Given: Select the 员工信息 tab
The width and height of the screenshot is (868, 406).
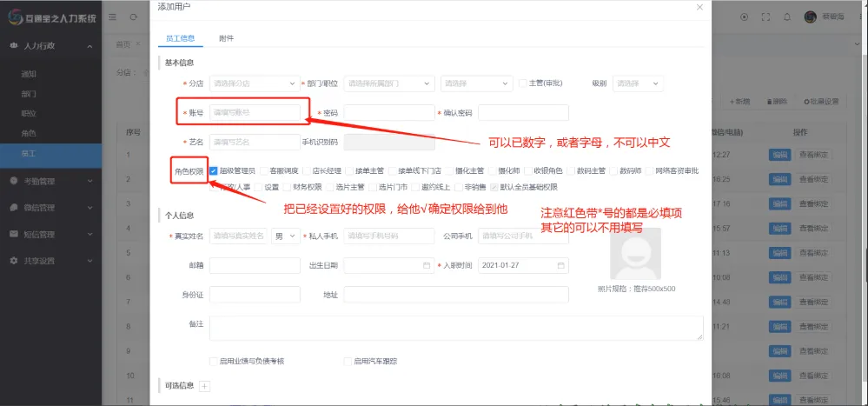Looking at the screenshot, I should pos(180,38).
